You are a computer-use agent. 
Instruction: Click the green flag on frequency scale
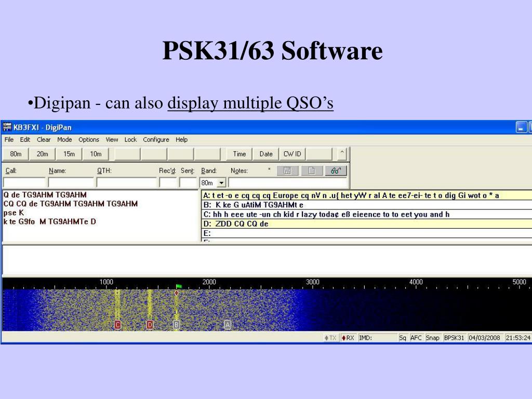point(179,287)
